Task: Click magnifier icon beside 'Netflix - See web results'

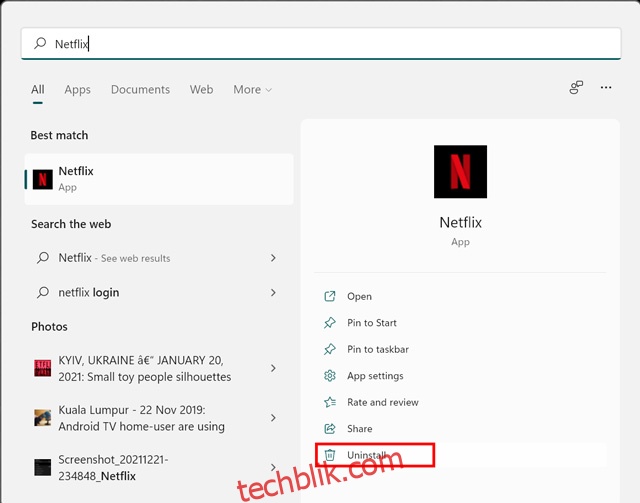Action: coord(43,258)
